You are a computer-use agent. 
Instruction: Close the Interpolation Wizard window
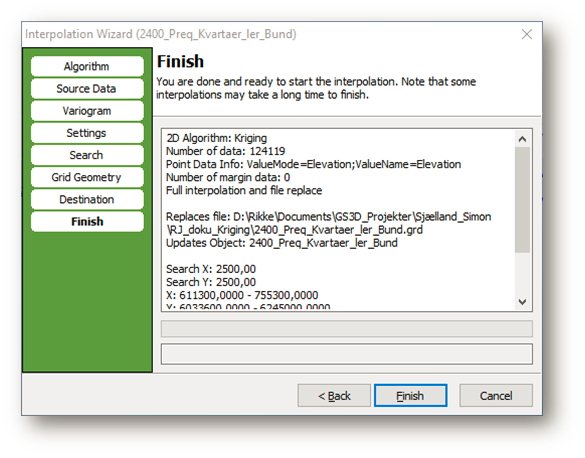point(526,34)
